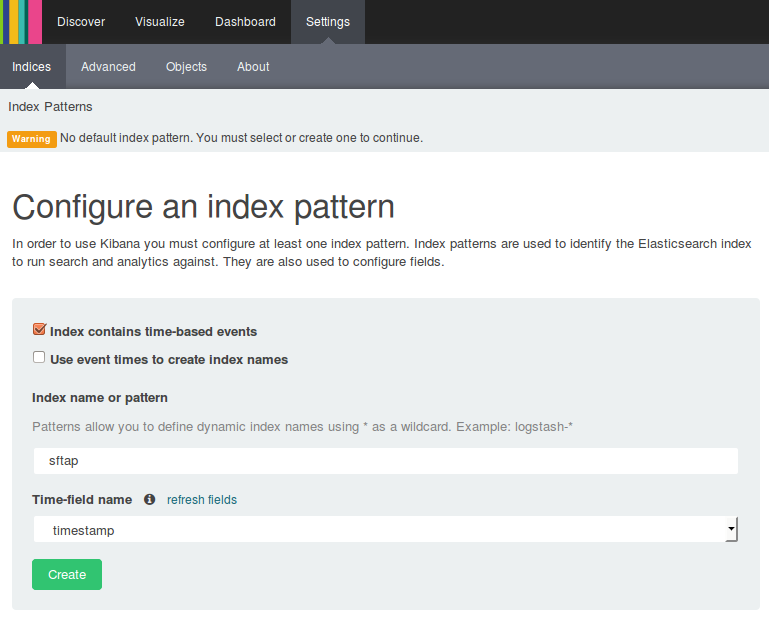Open the About tab
The width and height of the screenshot is (769, 618).
pyautogui.click(x=253, y=67)
